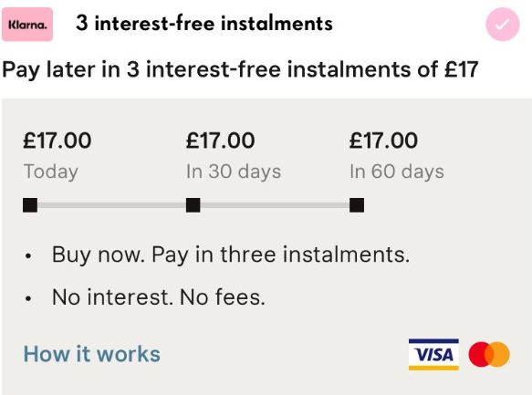The height and width of the screenshot is (395, 532).
Task: Click the Buy now. Pay in three instalments text
Action: 231,255
